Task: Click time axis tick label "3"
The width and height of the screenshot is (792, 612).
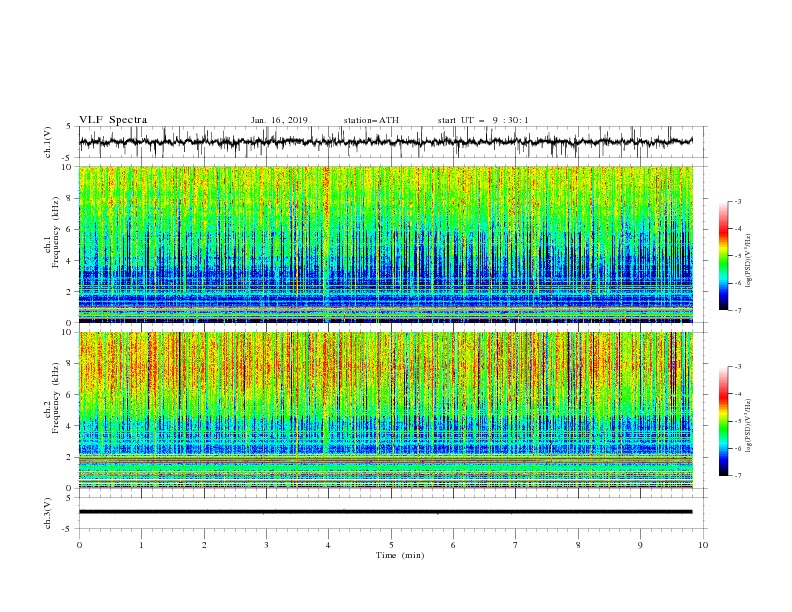Action: pyautogui.click(x=266, y=545)
